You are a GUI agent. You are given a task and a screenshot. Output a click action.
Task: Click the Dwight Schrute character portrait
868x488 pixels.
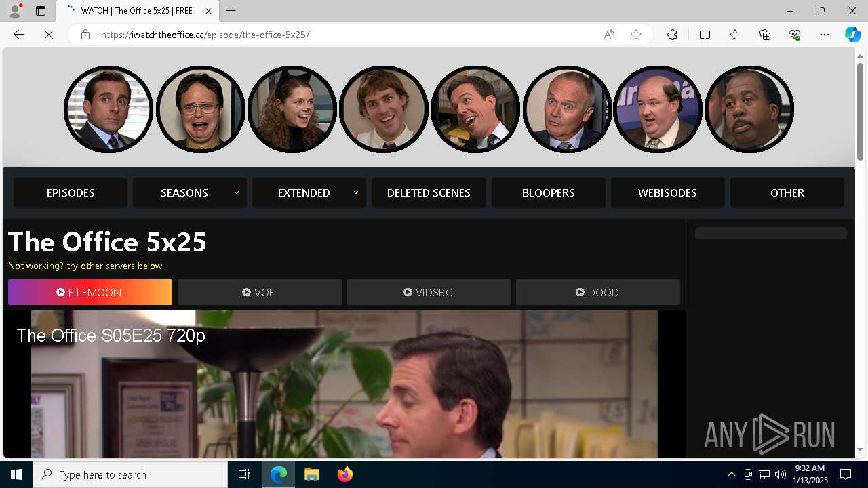tap(201, 109)
